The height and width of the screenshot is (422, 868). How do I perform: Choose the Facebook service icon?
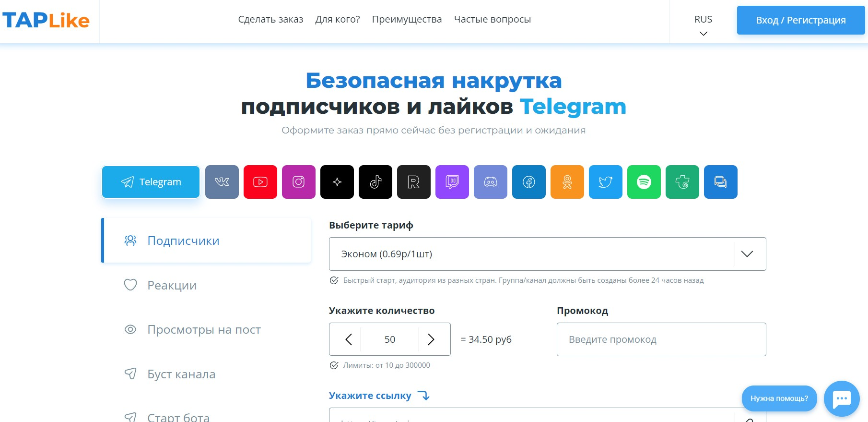pos(529,182)
